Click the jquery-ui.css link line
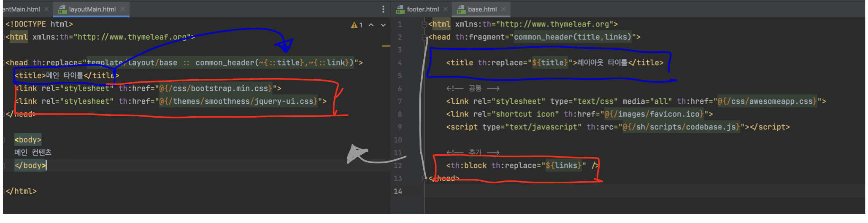The image size is (868, 223). tap(170, 101)
